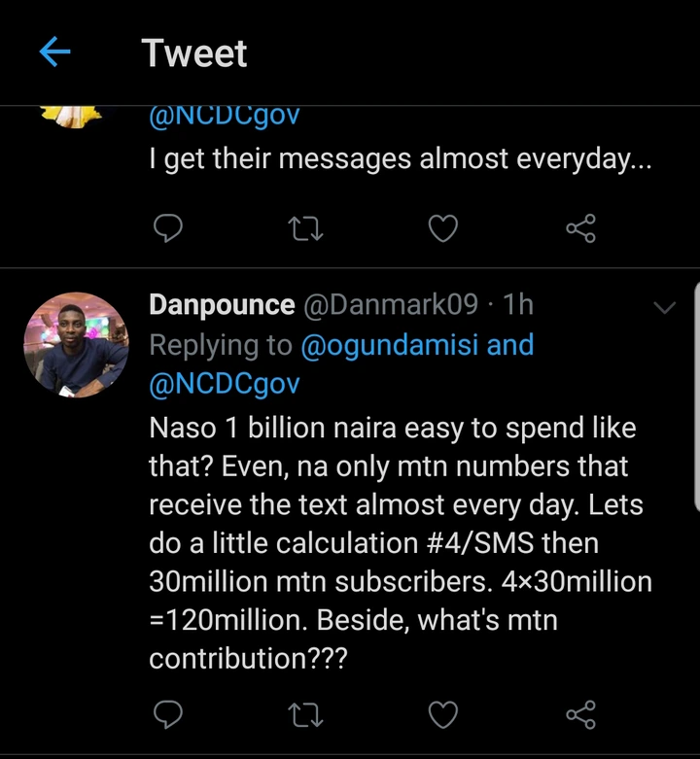
Task: Like Danpounce's tweet with heart icon
Action: 443,715
